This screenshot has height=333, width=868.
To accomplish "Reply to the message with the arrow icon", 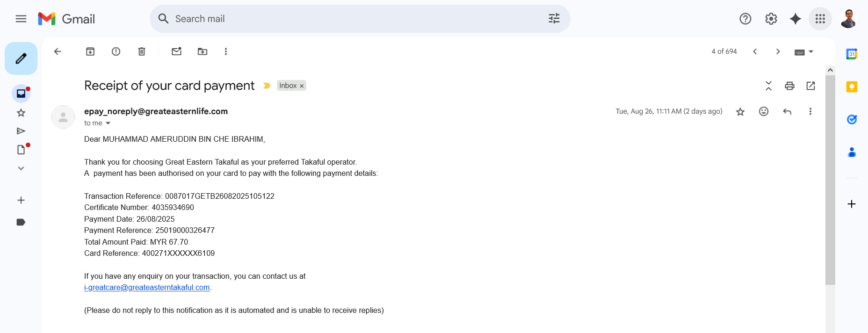I will (787, 111).
